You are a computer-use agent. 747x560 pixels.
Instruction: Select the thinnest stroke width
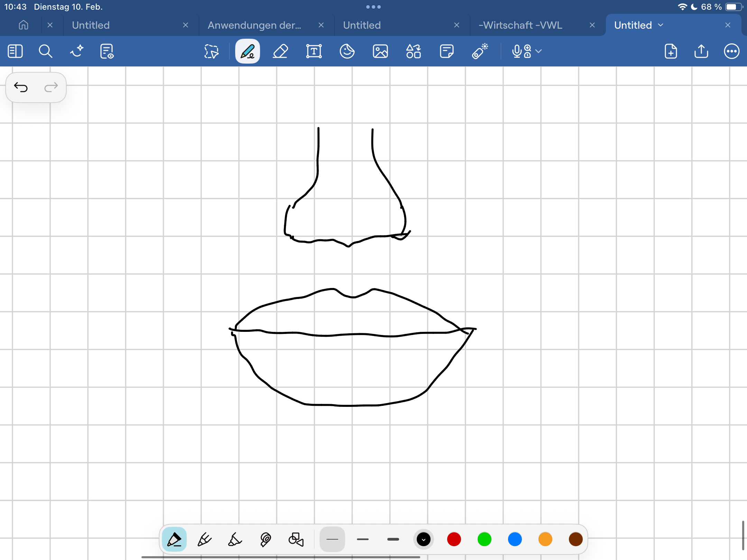click(332, 539)
